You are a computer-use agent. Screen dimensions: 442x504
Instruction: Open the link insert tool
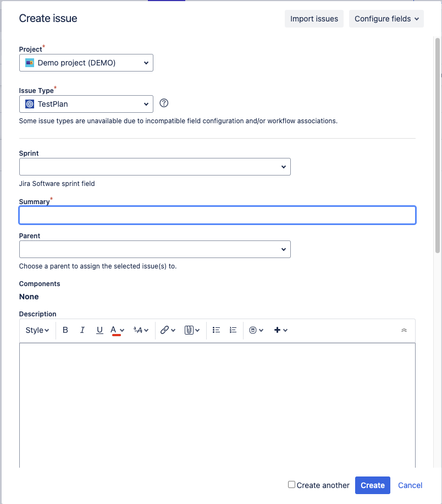pos(168,330)
